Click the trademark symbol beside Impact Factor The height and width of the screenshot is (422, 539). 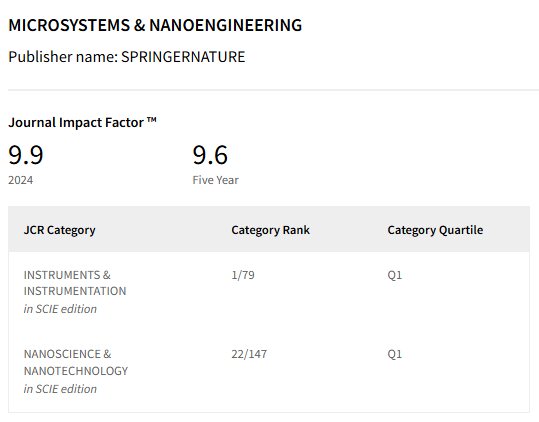(152, 120)
